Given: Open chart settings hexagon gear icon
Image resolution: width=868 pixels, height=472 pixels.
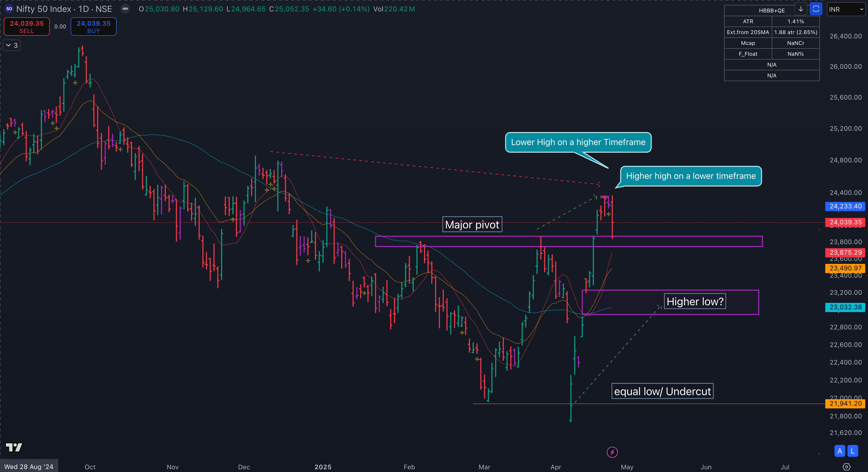Looking at the screenshot, I should [x=846, y=467].
